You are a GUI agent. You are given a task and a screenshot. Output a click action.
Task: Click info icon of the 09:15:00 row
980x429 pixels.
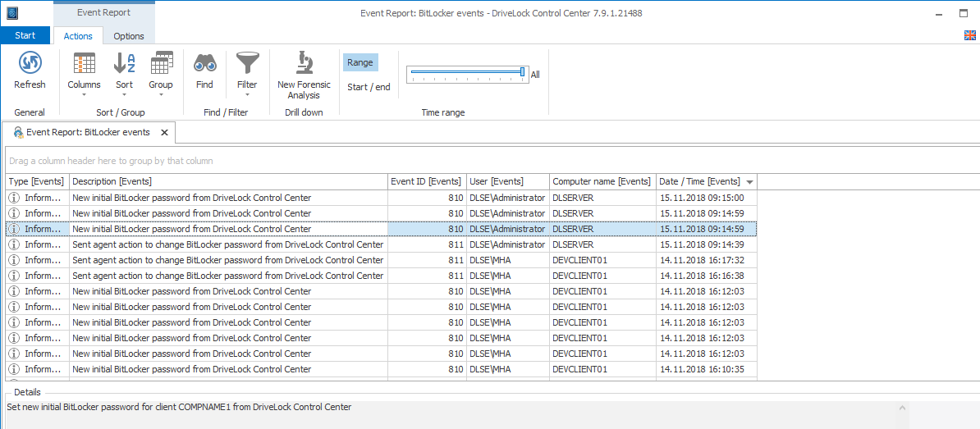tap(14, 198)
